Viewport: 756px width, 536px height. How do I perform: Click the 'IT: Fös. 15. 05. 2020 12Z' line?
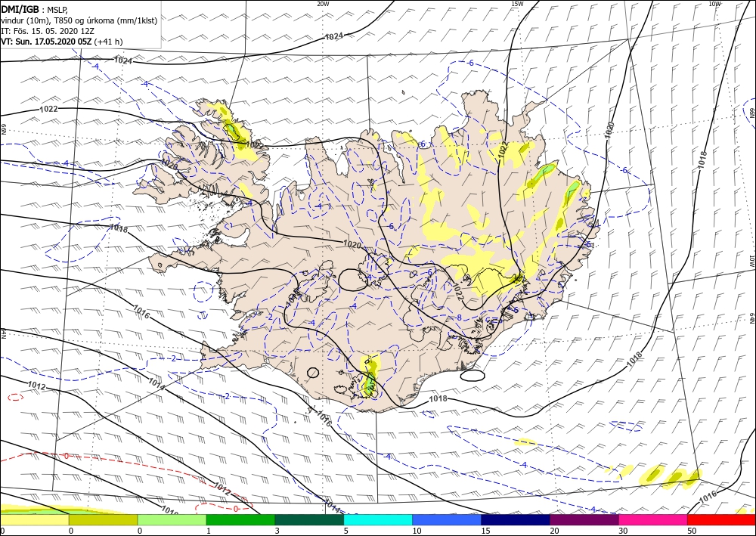[x=47, y=31]
